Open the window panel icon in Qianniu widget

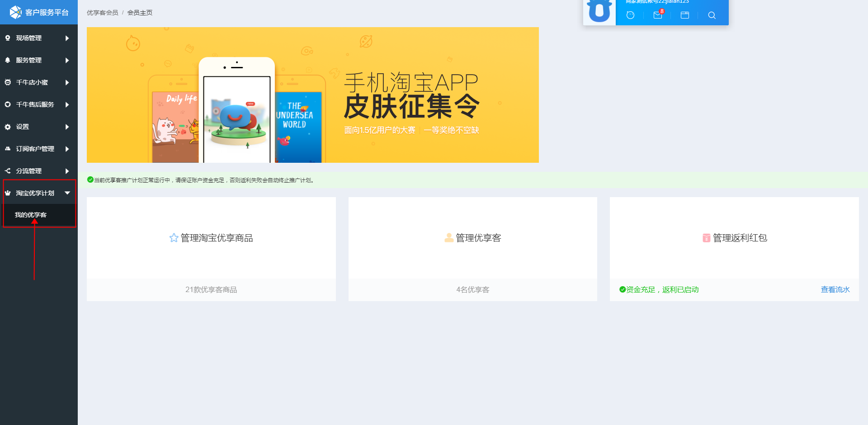[x=685, y=15]
